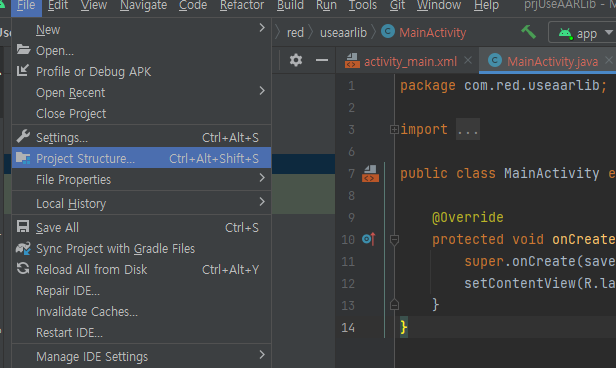Click the green hammer Make Project icon
Screen dimensions: 616x368
(x=528, y=32)
